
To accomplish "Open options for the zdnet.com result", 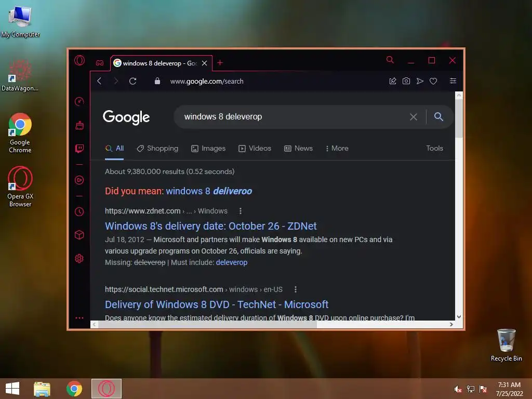I will coord(241,211).
